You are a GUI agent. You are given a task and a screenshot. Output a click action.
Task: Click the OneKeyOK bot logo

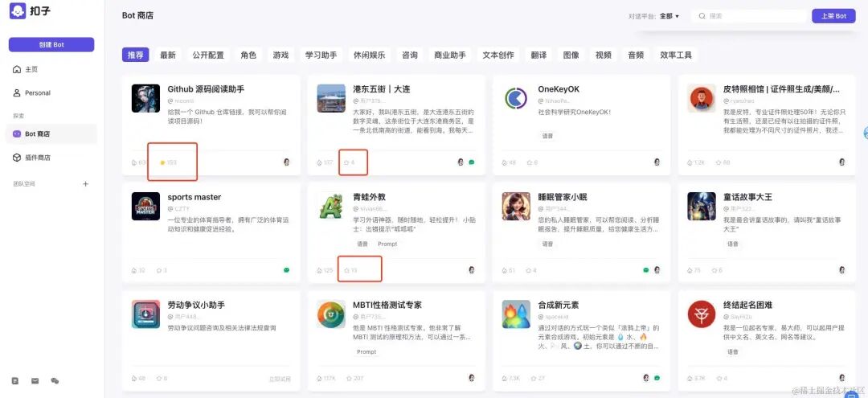(517, 99)
